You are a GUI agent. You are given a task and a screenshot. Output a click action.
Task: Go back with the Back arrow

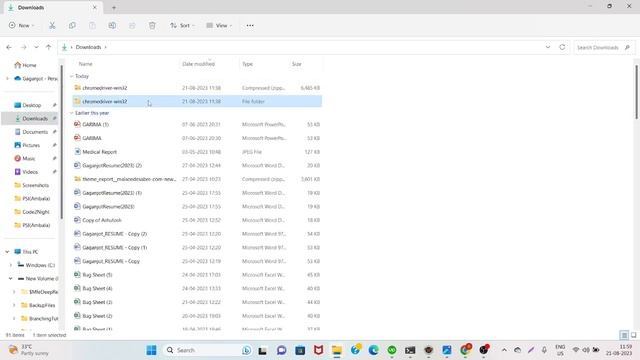(9, 47)
